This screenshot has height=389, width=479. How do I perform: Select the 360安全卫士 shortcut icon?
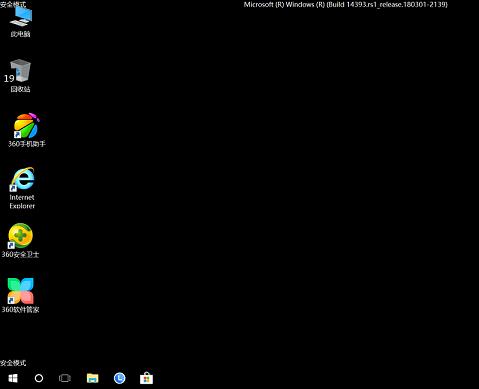tap(20, 236)
